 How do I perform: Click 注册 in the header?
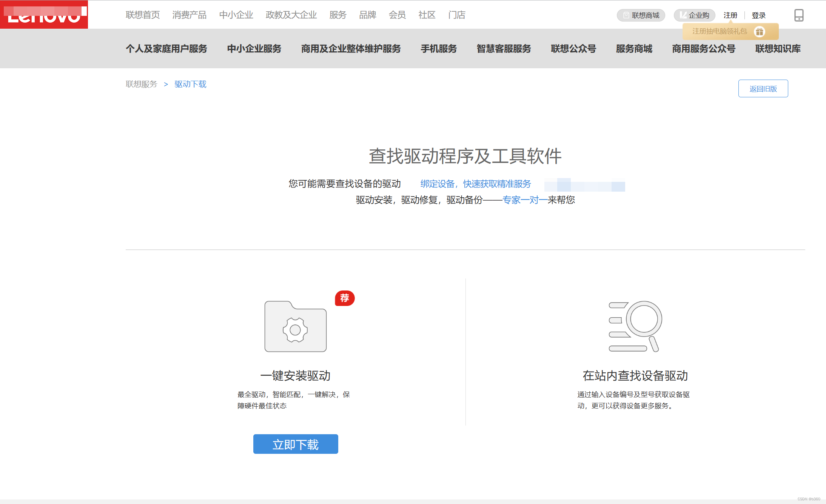coord(730,15)
